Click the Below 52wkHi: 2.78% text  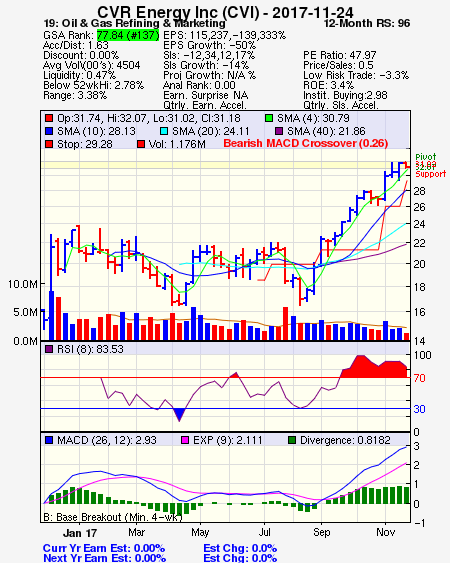coord(93,85)
